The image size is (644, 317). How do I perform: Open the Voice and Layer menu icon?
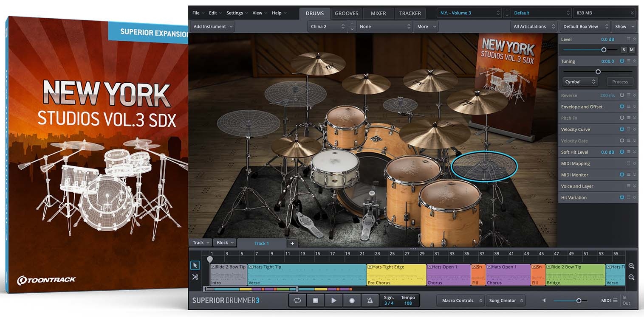(628, 186)
